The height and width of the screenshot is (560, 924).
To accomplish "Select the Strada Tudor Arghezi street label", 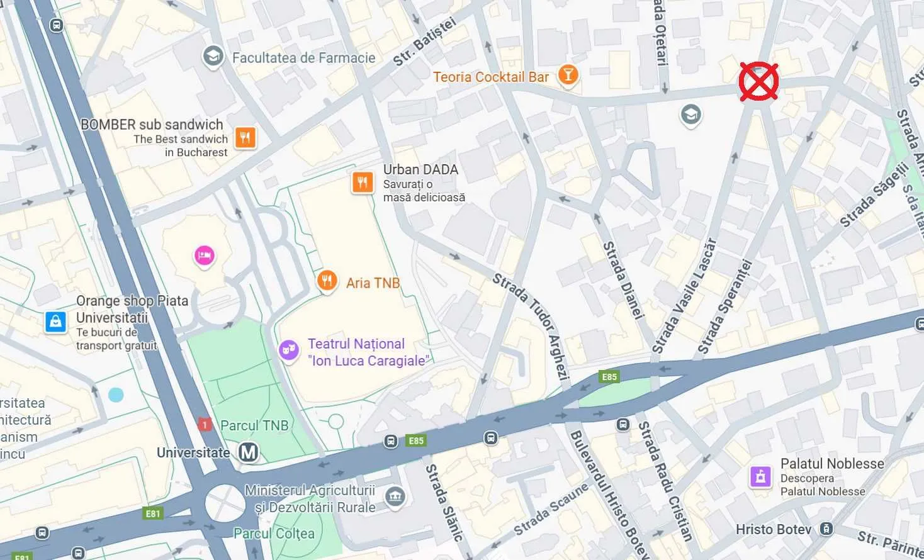I will point(531,327).
